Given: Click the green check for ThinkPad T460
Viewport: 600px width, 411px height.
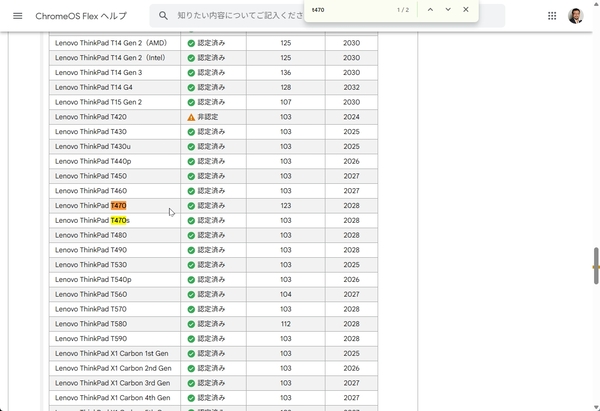Looking at the screenshot, I should 191,191.
